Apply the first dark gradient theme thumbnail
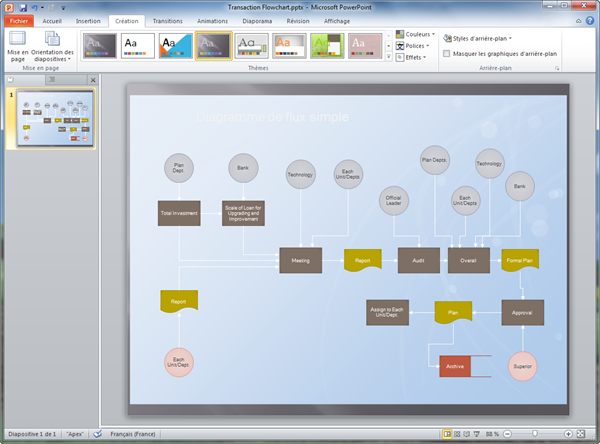This screenshot has width=600, height=444. click(100, 46)
